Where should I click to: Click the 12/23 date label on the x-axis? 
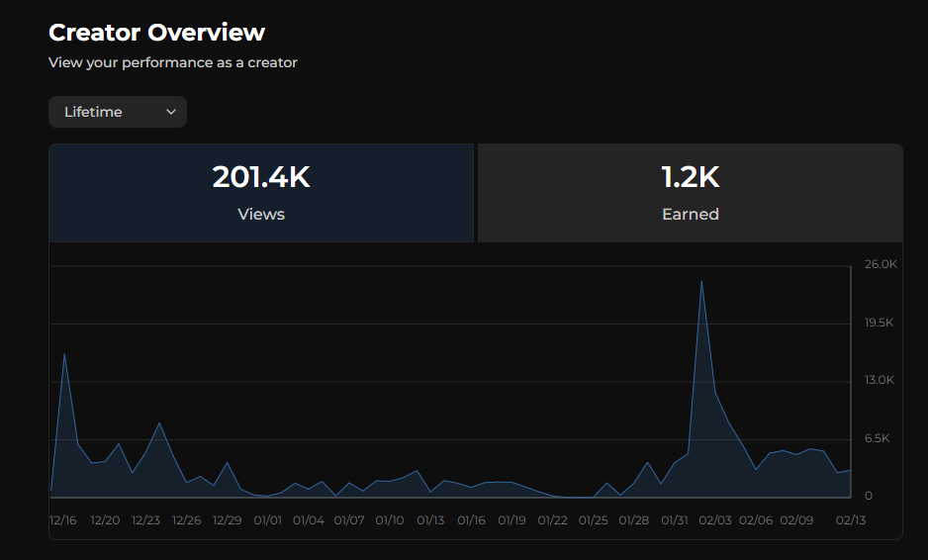pos(146,520)
